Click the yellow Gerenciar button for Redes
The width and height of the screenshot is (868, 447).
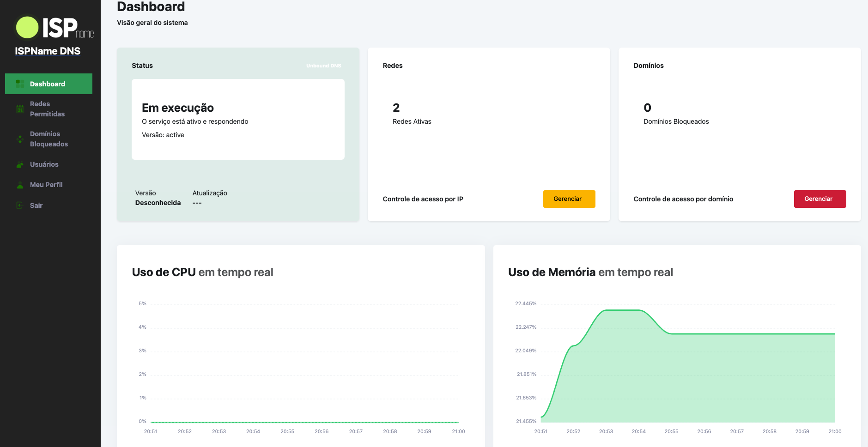click(569, 199)
